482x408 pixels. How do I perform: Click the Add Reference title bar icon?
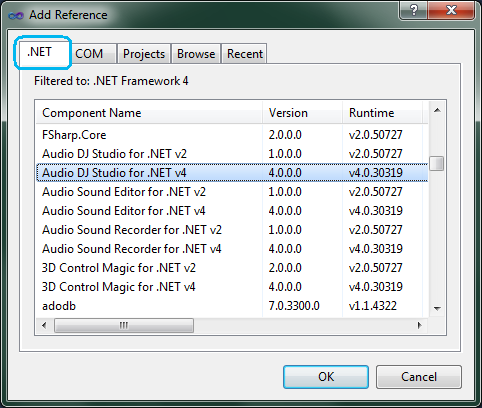click(x=16, y=15)
